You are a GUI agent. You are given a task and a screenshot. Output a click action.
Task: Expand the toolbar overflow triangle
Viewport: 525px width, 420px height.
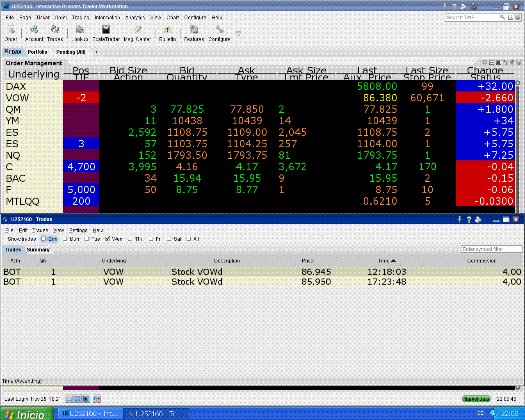click(238, 34)
